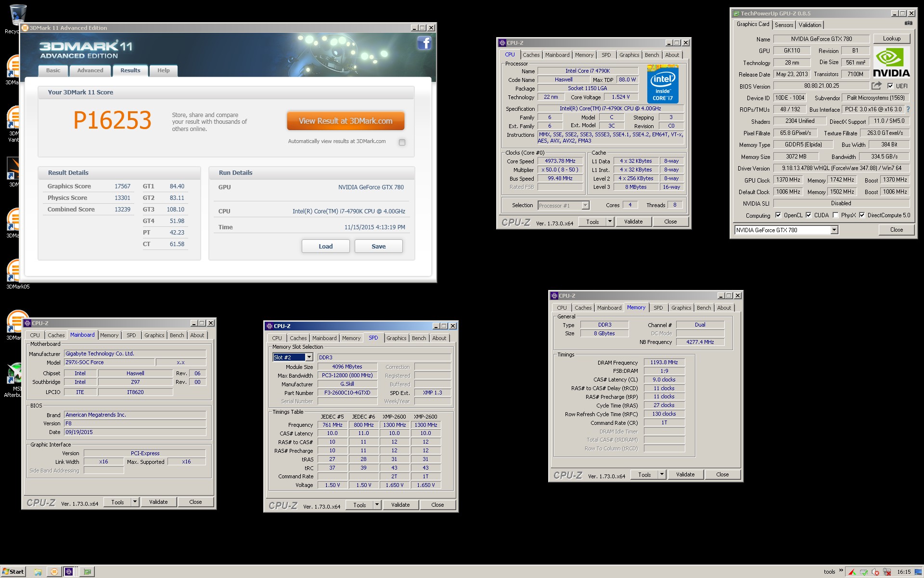924x578 pixels.
Task: Click View Result at 3DMark.com button
Action: pos(346,121)
